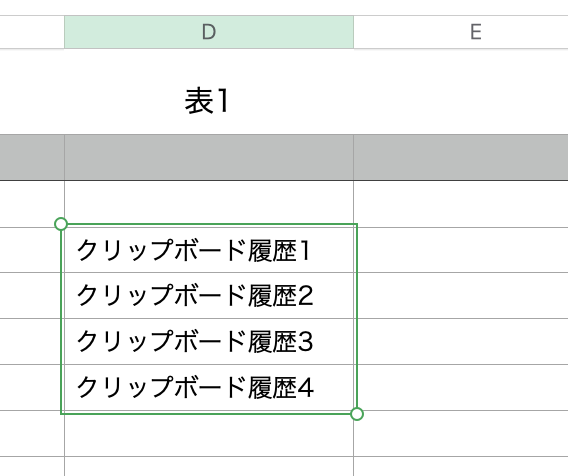
Task: Click column E cell beside クリップボード履歴2
Action: tap(461, 295)
